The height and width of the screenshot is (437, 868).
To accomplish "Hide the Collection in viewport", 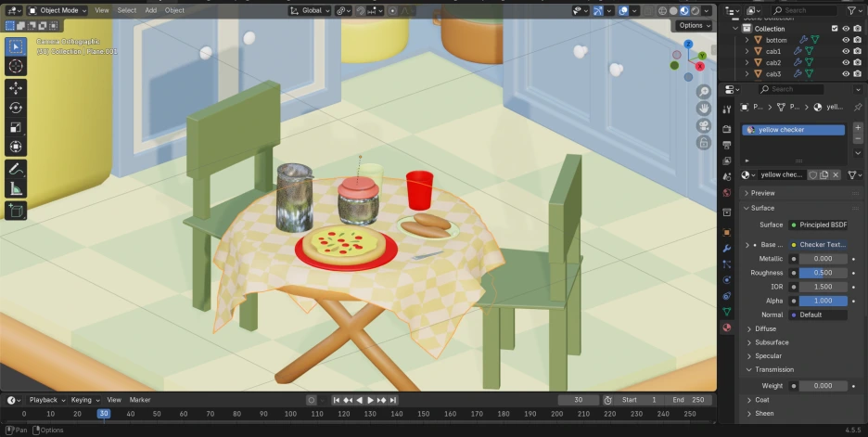I will point(846,29).
